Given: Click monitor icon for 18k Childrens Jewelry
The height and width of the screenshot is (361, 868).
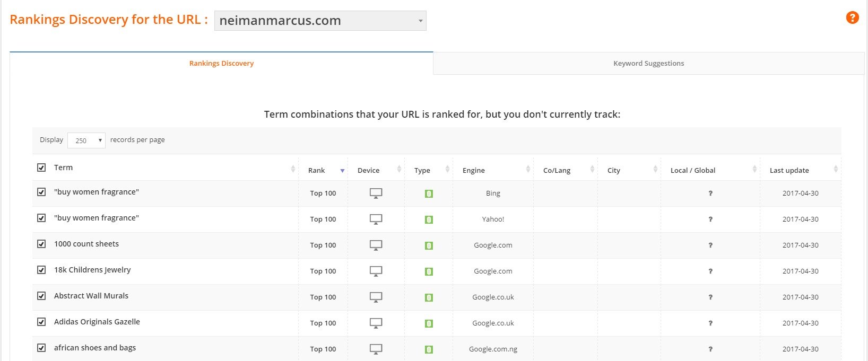Looking at the screenshot, I should (376, 271).
